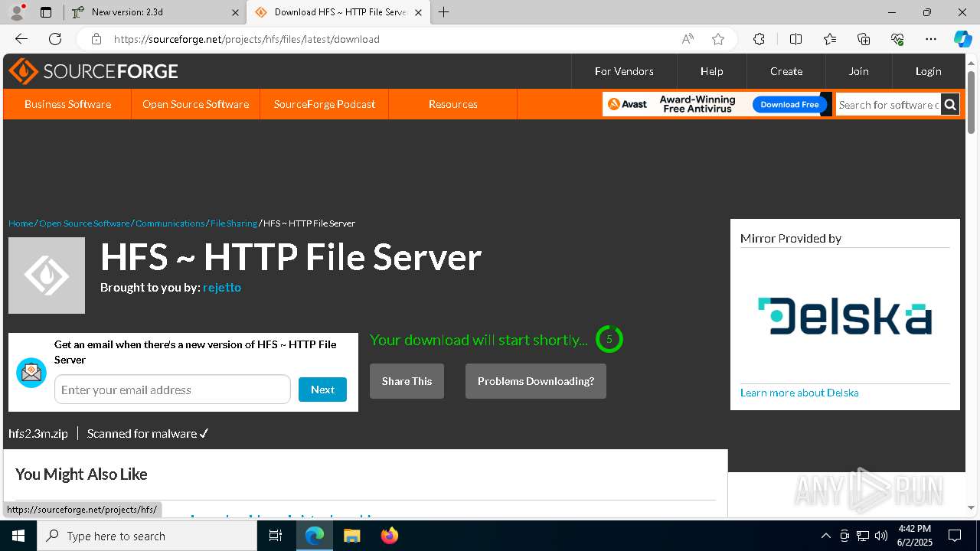Click the Read aloud icon
980x551 pixels.
688,39
